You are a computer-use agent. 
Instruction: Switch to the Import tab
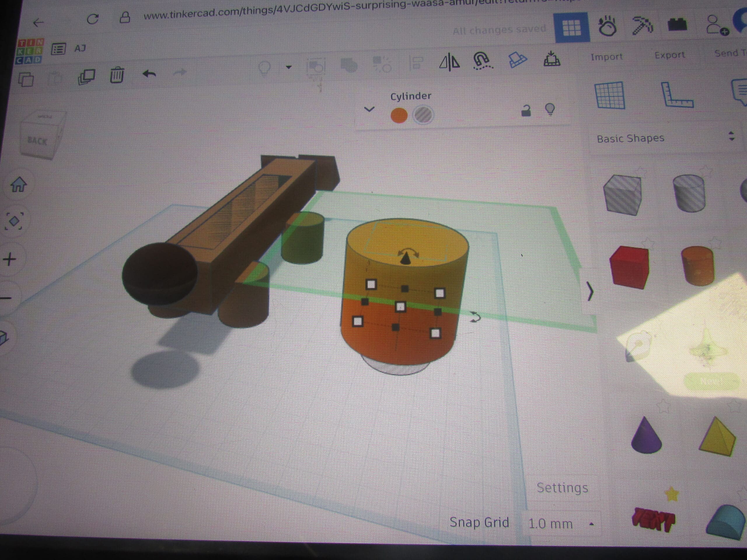pos(607,56)
